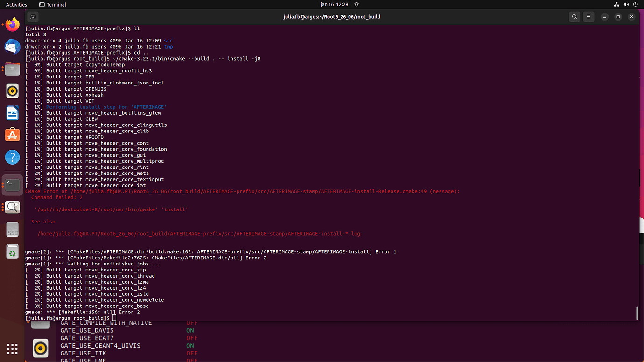Open the Terminal menu in the top bar
644x362 pixels.
point(52,4)
